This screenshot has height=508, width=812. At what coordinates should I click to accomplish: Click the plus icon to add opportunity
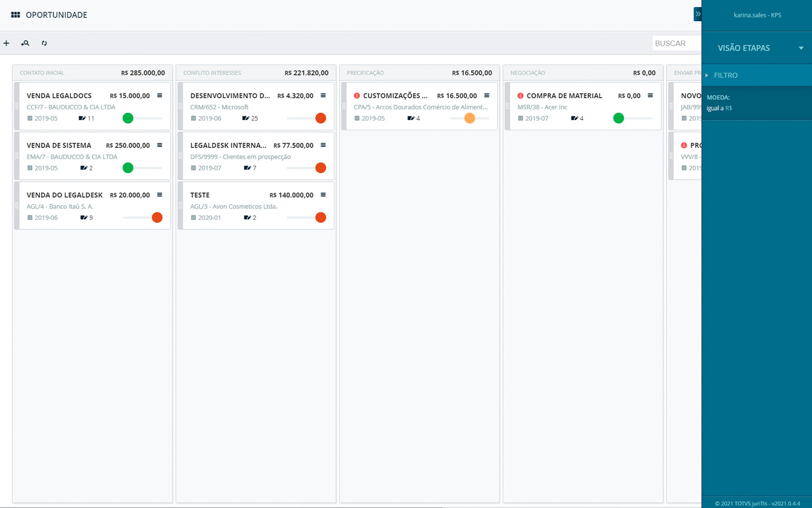point(7,43)
